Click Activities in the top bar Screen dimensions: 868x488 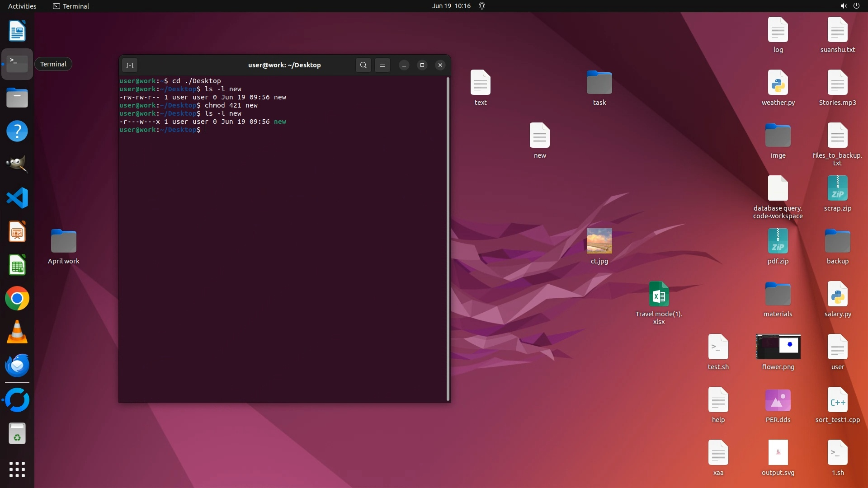click(22, 6)
